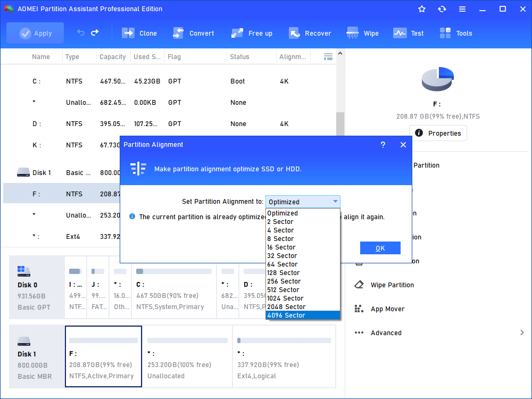Collapse the Set Partition Alignment dropdown arrow
The height and width of the screenshot is (399, 532).
(x=335, y=202)
